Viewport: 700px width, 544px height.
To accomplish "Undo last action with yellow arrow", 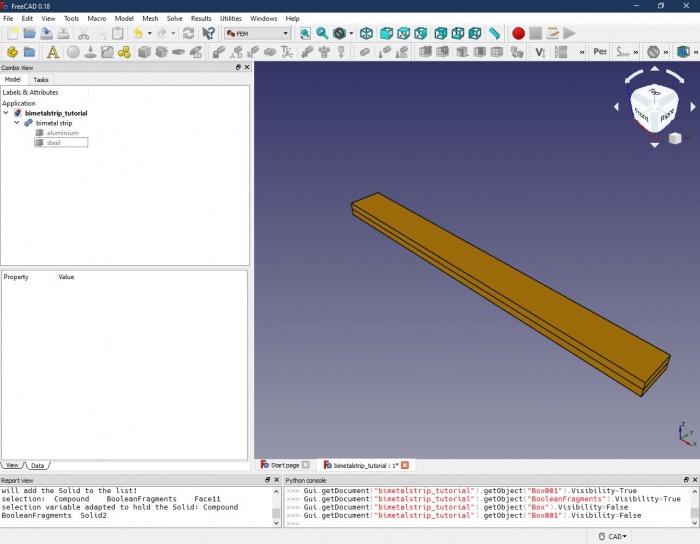I will pos(138,33).
